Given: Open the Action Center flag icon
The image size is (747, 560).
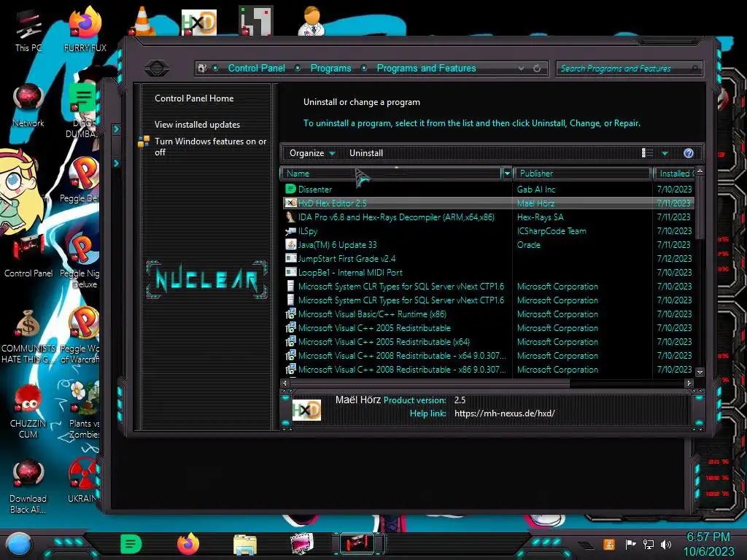Looking at the screenshot, I should [630, 544].
